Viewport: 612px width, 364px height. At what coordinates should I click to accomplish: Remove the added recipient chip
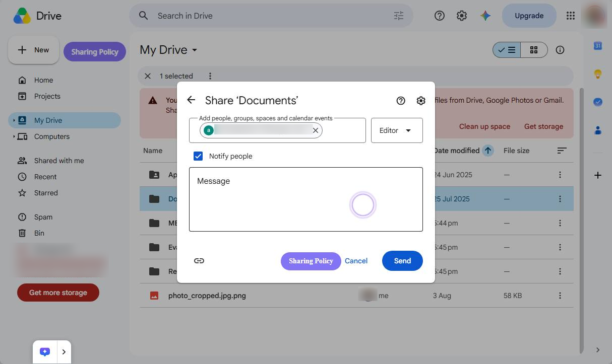pyautogui.click(x=316, y=130)
